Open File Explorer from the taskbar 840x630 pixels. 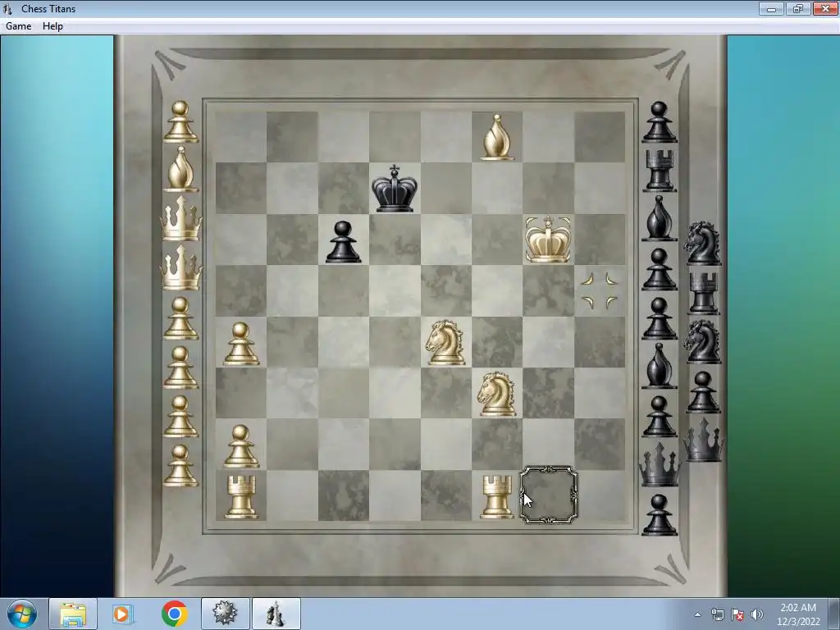tap(73, 614)
